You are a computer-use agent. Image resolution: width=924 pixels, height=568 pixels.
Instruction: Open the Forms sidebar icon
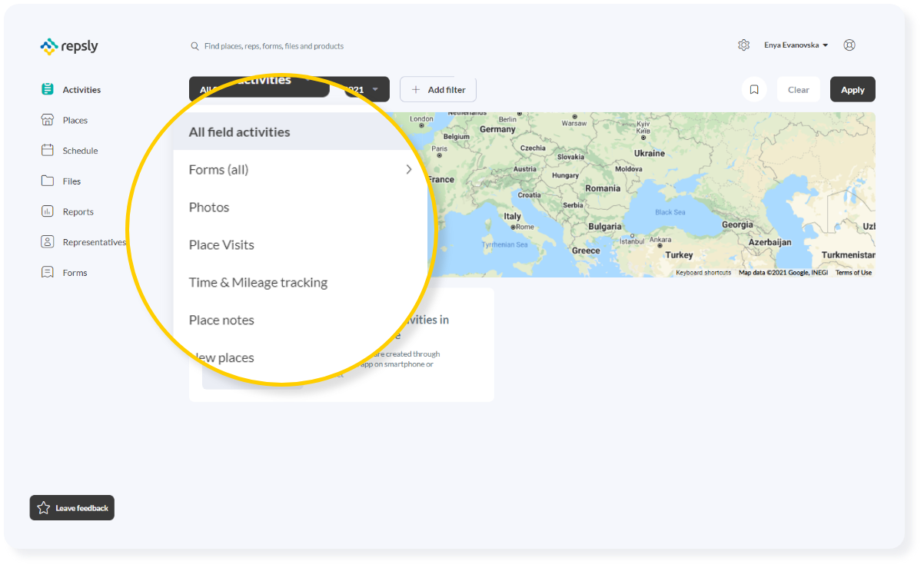[x=48, y=272]
